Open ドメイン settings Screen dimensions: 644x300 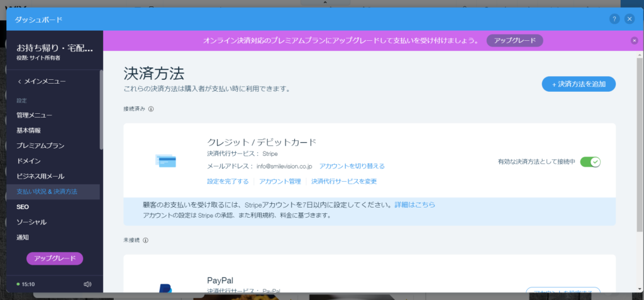tap(28, 160)
